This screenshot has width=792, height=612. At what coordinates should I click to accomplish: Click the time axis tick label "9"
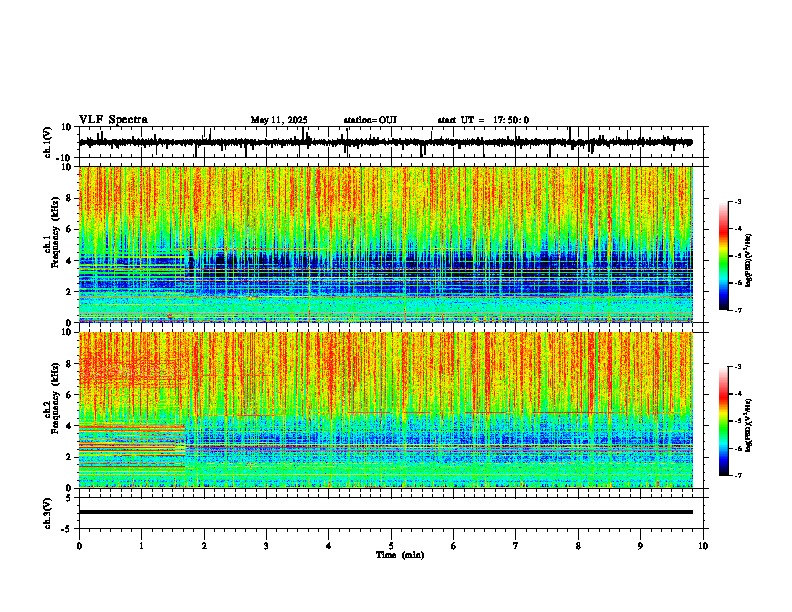(x=640, y=546)
